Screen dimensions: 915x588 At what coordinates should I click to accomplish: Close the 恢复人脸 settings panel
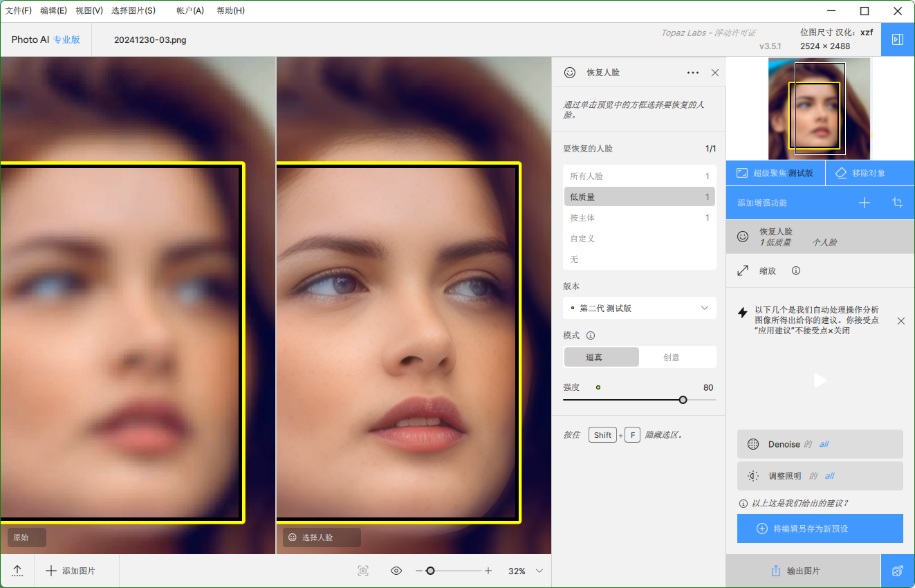(x=715, y=73)
